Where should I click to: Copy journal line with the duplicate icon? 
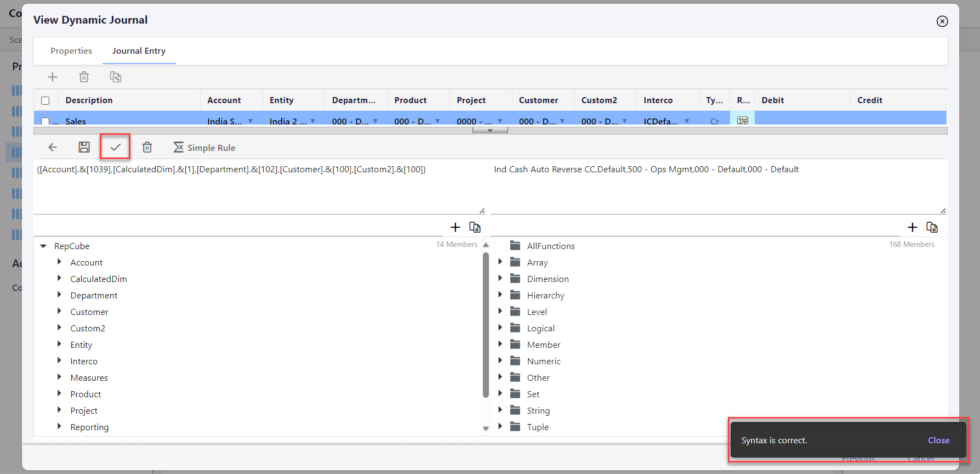(115, 77)
